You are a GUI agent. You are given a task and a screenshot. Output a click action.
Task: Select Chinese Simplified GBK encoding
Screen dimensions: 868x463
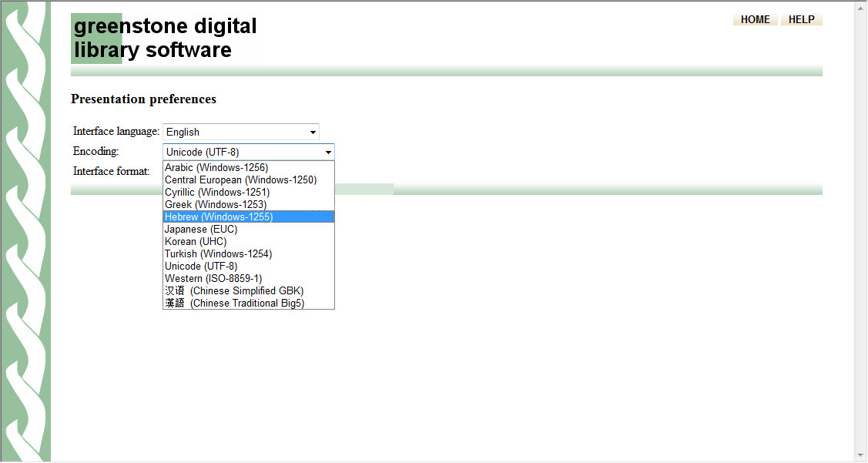pos(249,290)
